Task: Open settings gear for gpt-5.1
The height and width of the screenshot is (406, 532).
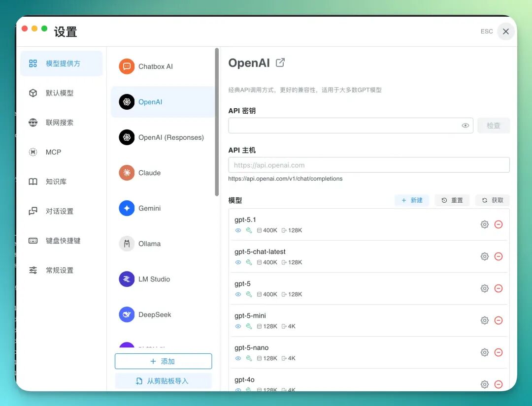Action: click(x=485, y=224)
